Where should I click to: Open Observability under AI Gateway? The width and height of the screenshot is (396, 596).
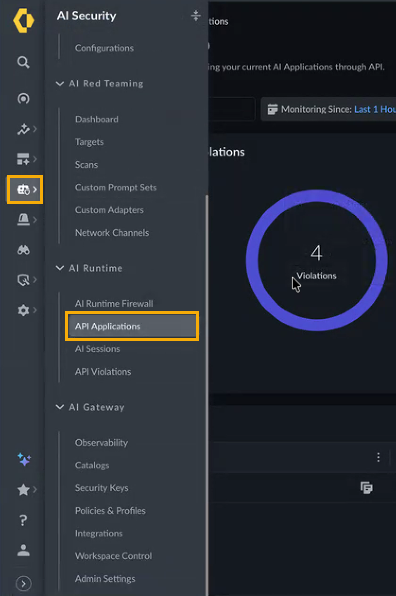[101, 443]
